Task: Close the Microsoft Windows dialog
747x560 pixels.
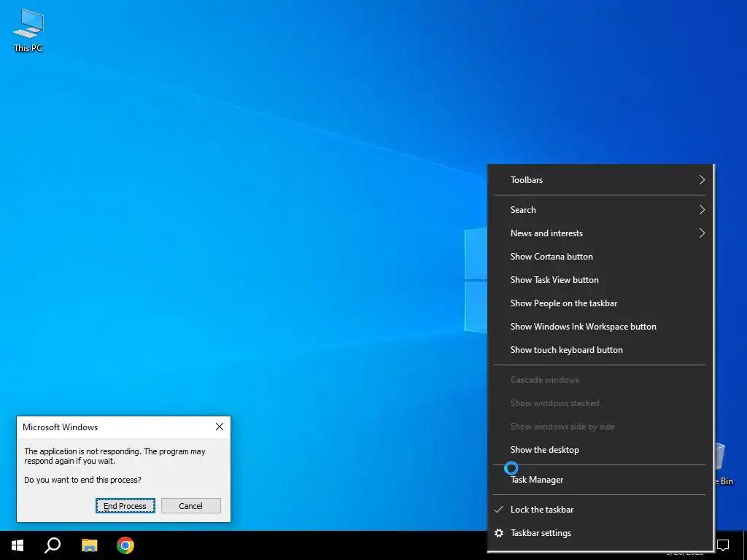Action: pyautogui.click(x=220, y=427)
